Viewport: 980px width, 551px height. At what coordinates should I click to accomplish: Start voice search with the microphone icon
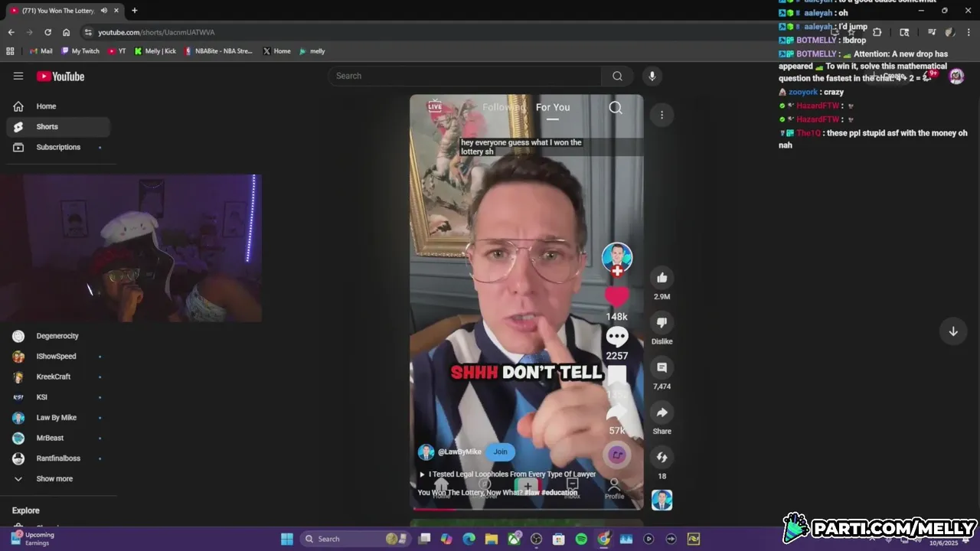pyautogui.click(x=652, y=76)
